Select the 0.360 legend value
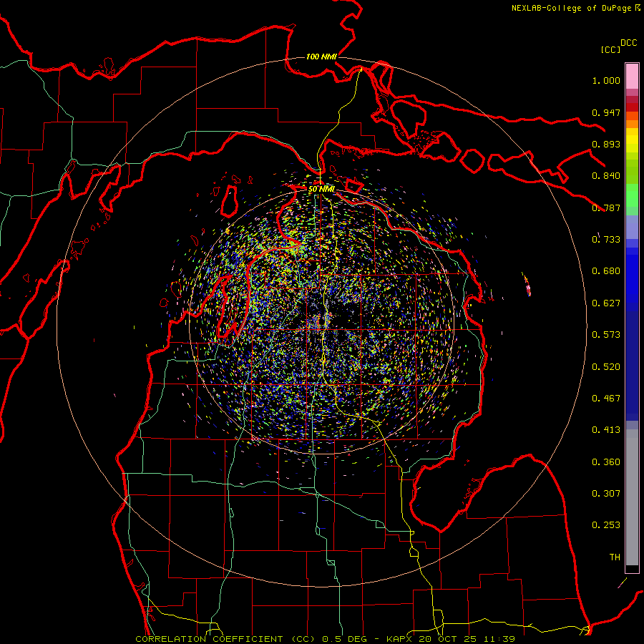The image size is (644, 644). (606, 462)
